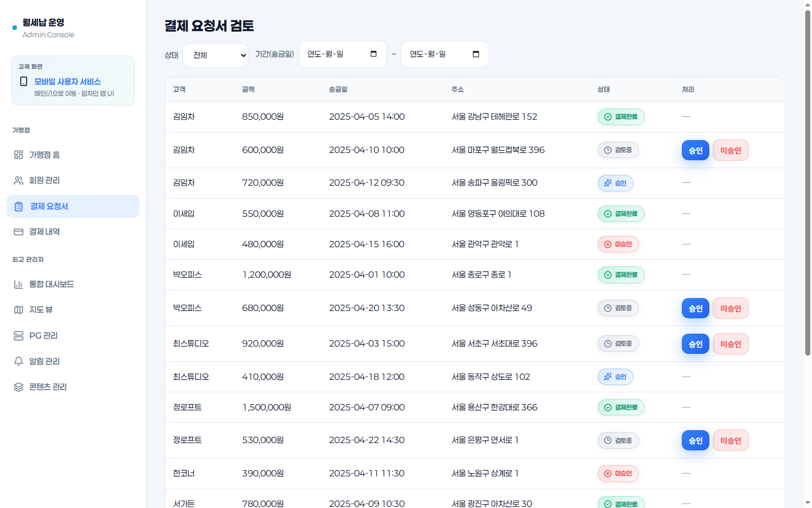Open the 상태 filter dropdown showing 전체
This screenshot has width=812, height=508.
(x=216, y=55)
